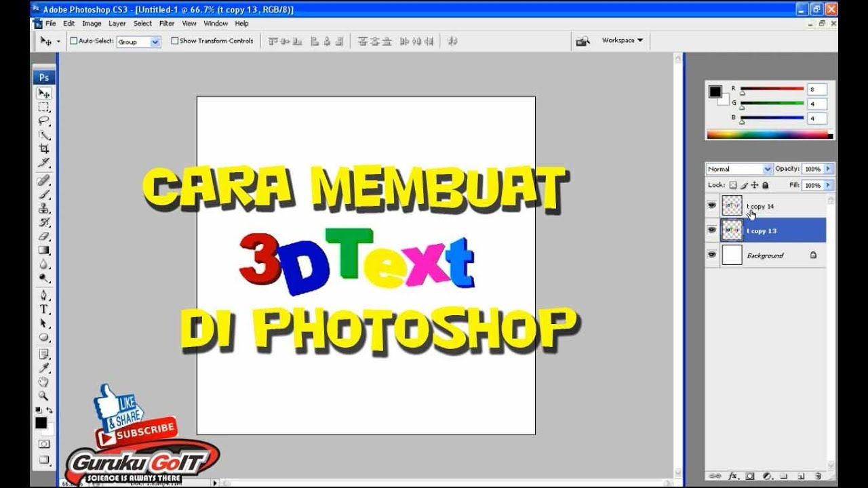Open the Layer menu
Viewport: 868px width, 488px height.
click(x=117, y=24)
